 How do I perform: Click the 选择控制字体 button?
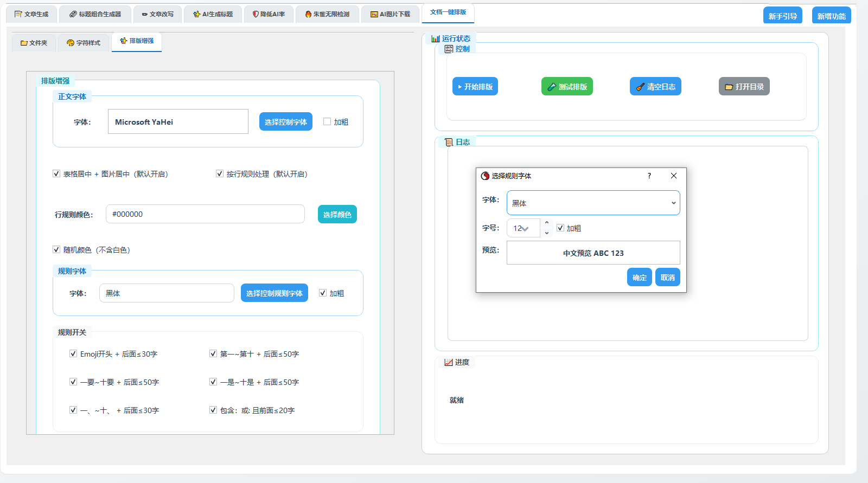coord(285,122)
